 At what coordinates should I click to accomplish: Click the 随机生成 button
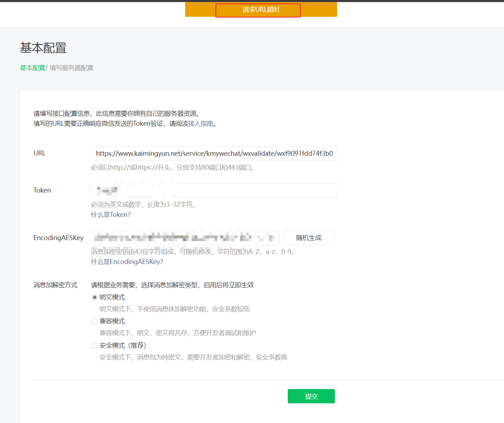pos(309,238)
